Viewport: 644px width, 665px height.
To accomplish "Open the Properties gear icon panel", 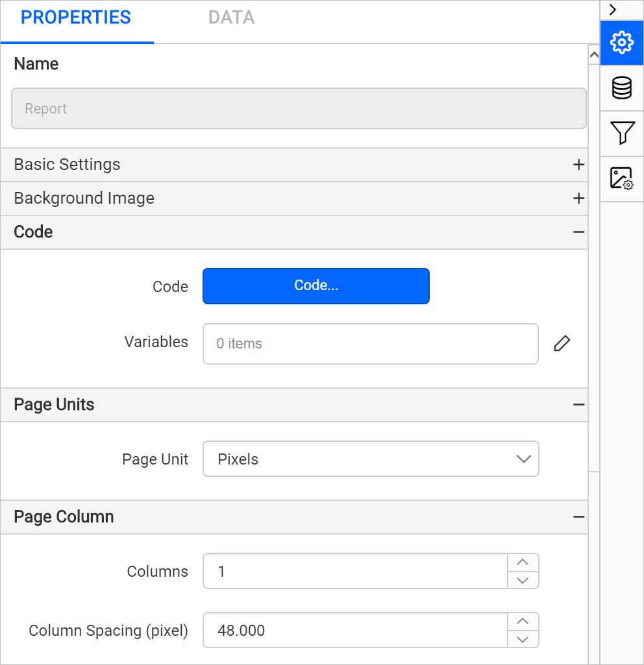I will [621, 42].
